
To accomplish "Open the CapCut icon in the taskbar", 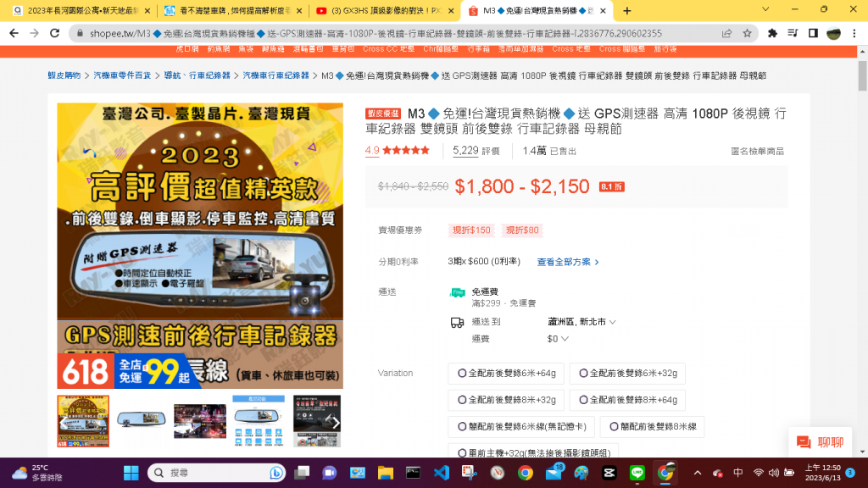I will coord(609,473).
